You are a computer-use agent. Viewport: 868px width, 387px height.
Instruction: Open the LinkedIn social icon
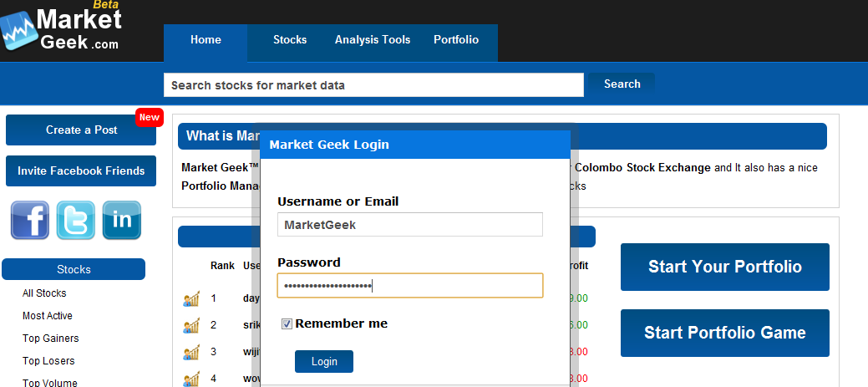click(122, 220)
